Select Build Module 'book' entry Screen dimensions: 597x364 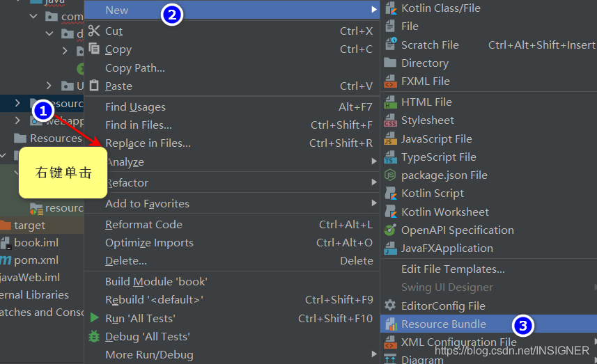coord(231,281)
